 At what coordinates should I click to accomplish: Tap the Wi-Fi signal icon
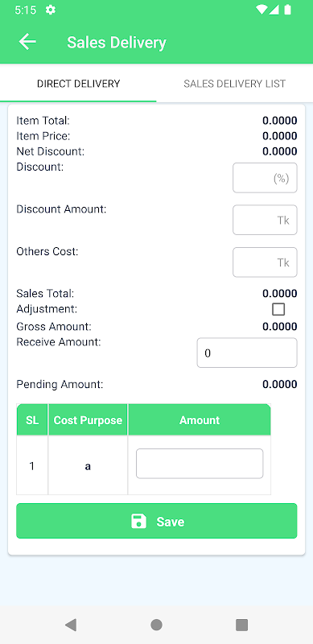pyautogui.click(x=261, y=10)
